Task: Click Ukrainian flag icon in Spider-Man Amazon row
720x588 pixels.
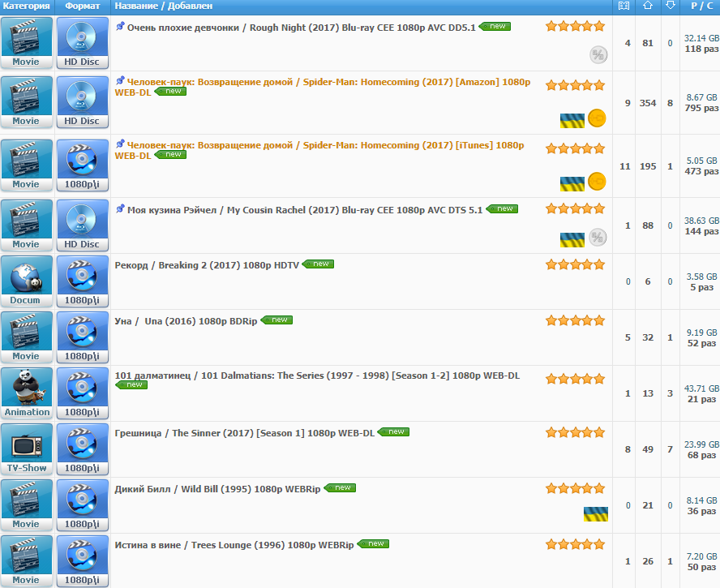Action: click(572, 121)
